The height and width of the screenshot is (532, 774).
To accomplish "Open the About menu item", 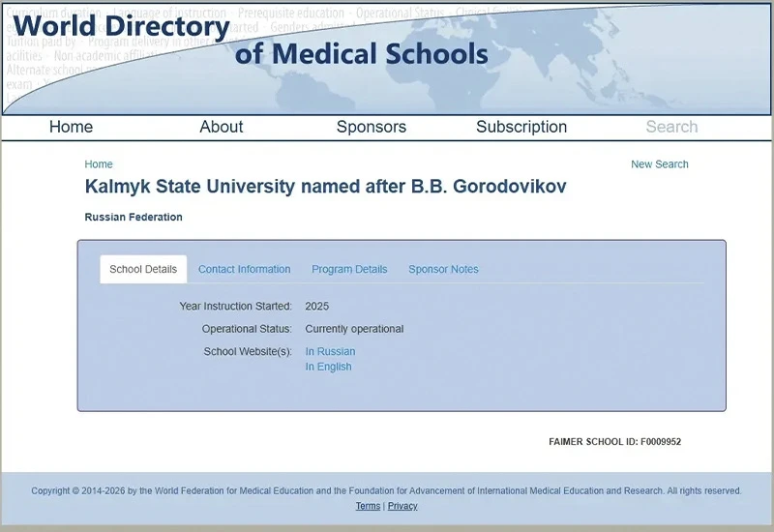I will coord(222,127).
